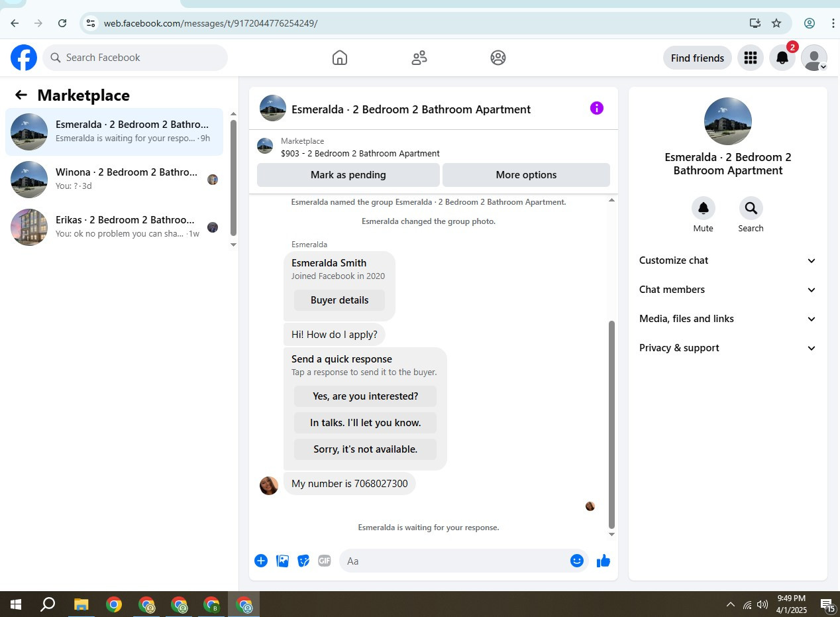
Task: Open taskbar volume icon
Action: click(762, 604)
